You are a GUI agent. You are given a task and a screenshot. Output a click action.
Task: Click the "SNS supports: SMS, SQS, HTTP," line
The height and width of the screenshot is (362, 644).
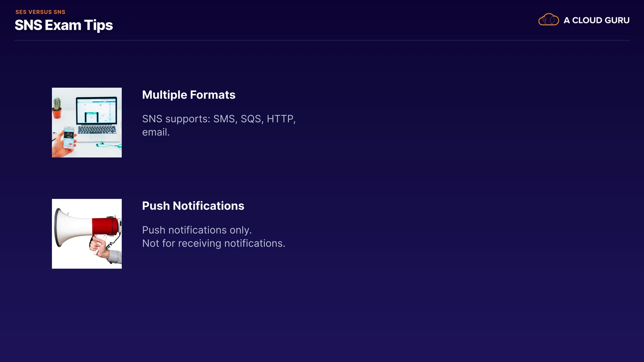click(219, 119)
